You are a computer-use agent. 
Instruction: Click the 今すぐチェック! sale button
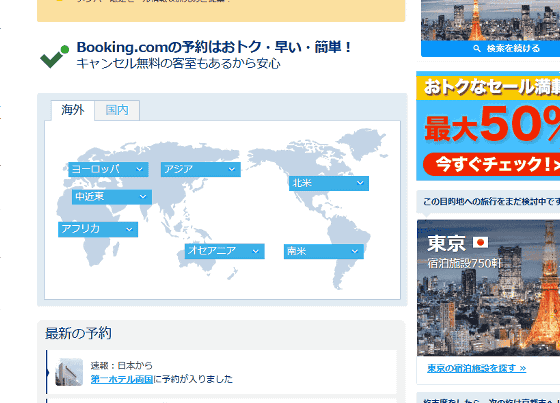click(491, 164)
